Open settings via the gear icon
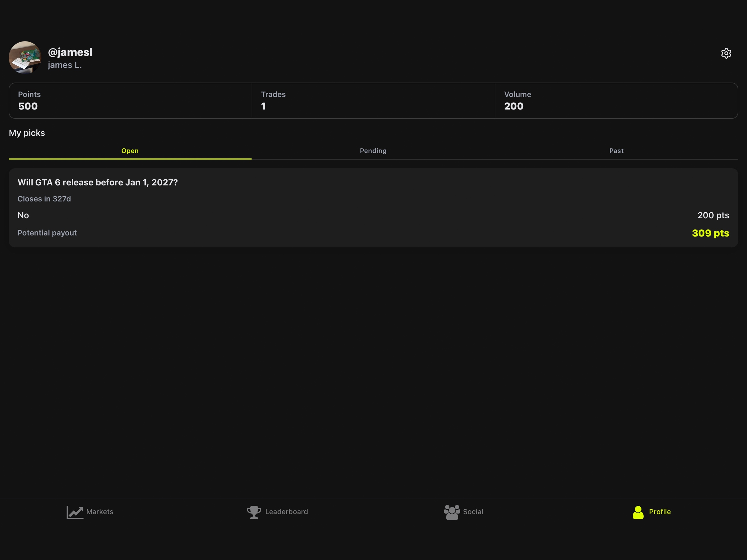Screen dimensions: 747x560 (726, 53)
